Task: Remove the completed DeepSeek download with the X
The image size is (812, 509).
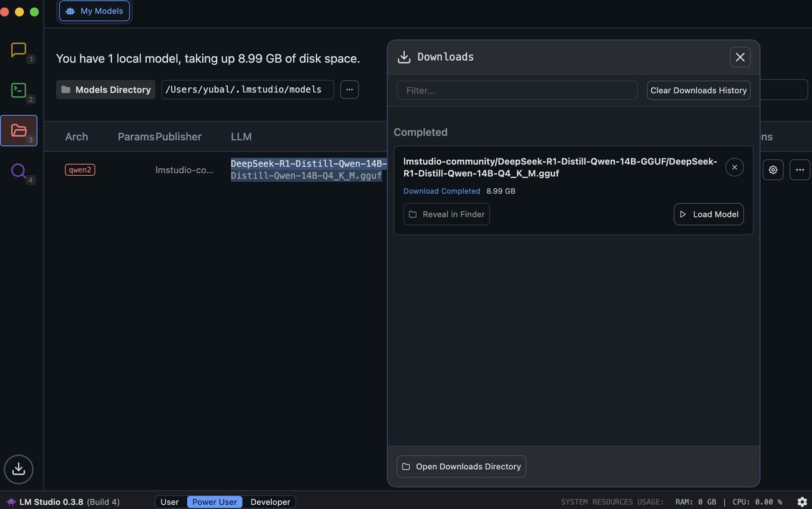Action: coord(734,167)
